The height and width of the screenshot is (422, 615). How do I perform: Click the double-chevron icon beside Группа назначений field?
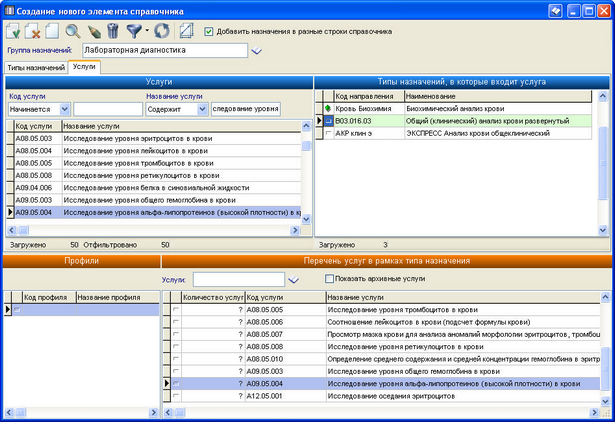click(x=257, y=51)
